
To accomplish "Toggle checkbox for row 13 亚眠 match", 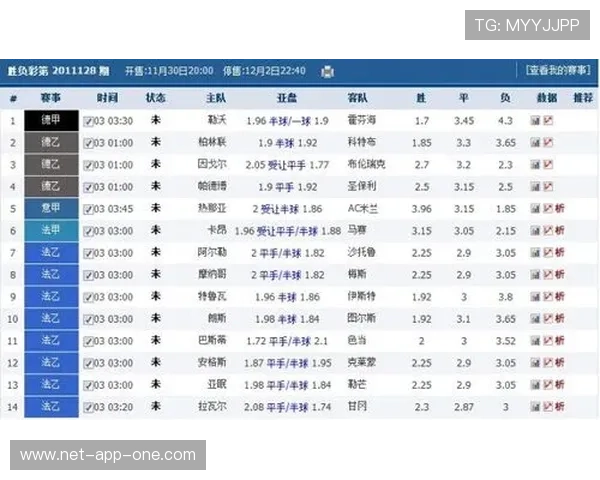I will pos(88,385).
